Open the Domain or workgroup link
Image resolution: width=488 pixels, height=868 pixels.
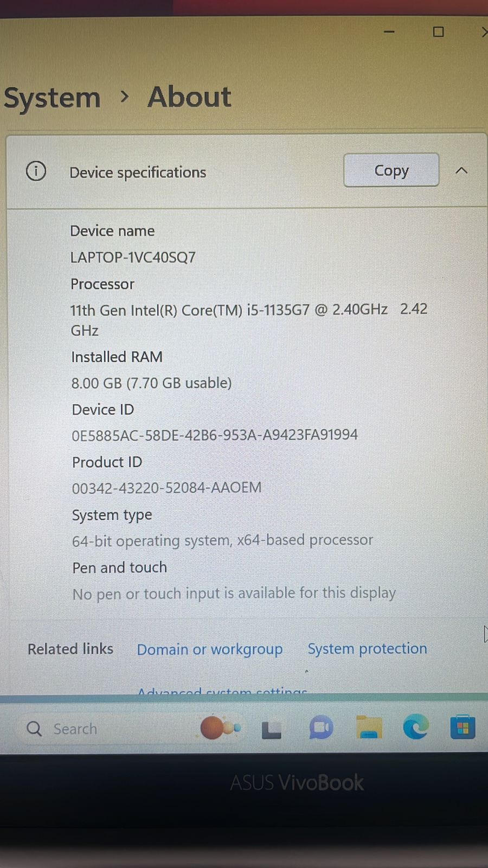pyautogui.click(x=209, y=649)
